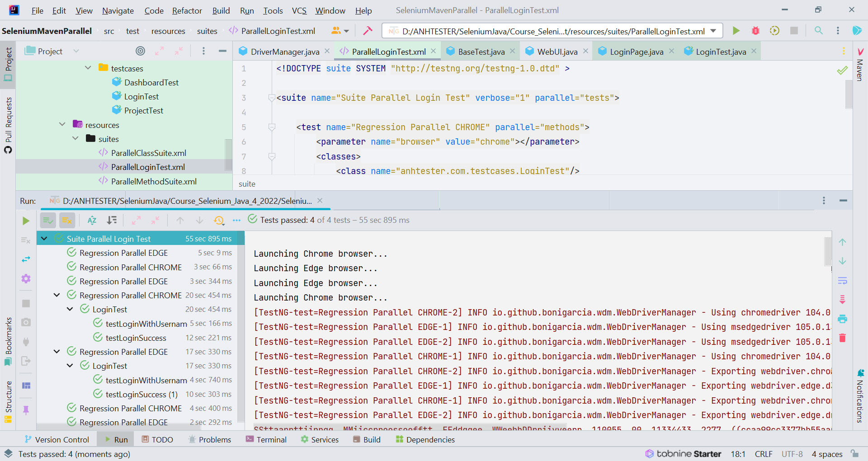
Task: Collapse all icon in Project panel header
Action: point(179,51)
